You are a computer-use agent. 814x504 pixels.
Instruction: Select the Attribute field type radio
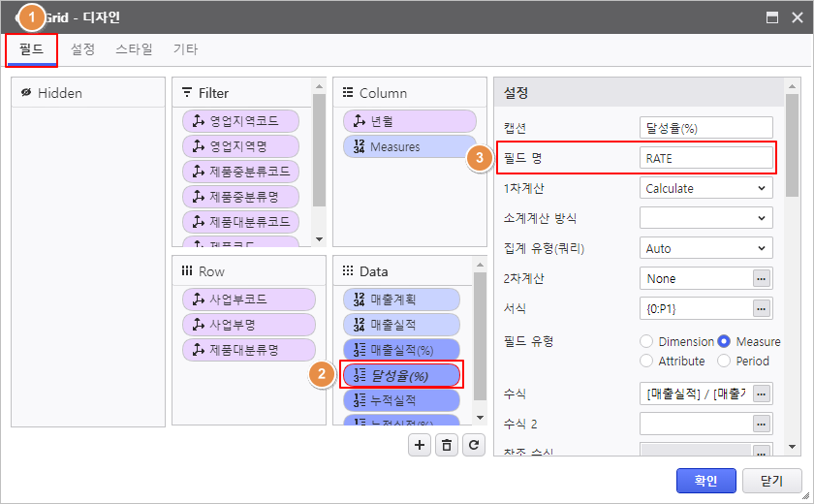646,361
